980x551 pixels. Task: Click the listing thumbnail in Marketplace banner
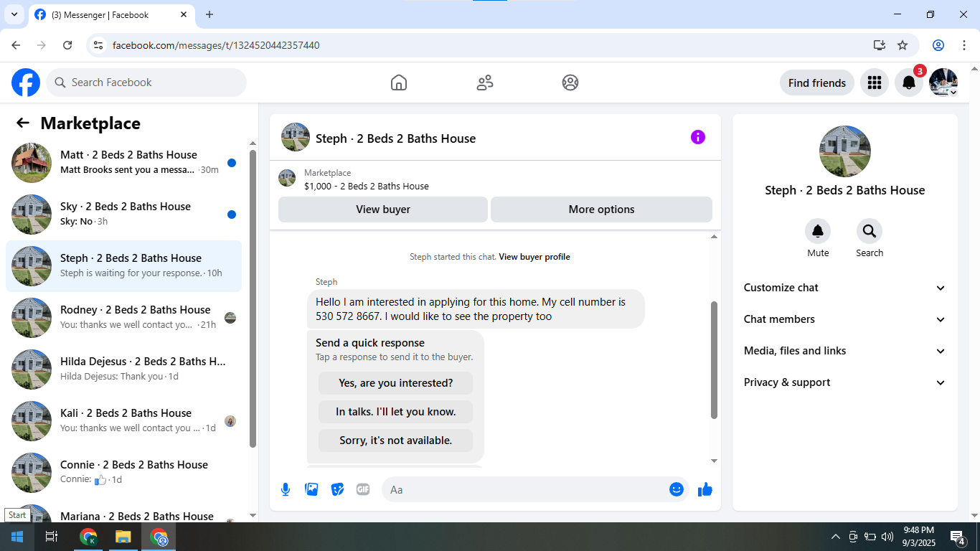(x=287, y=179)
